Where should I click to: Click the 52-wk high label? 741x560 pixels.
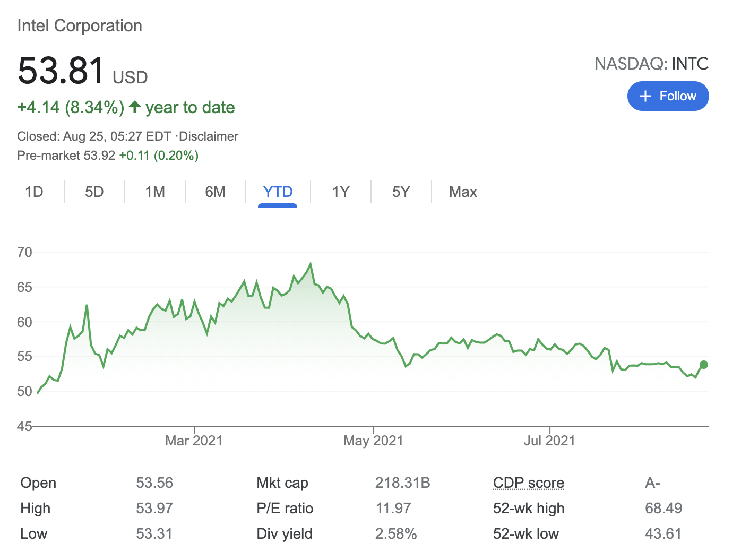(x=529, y=508)
